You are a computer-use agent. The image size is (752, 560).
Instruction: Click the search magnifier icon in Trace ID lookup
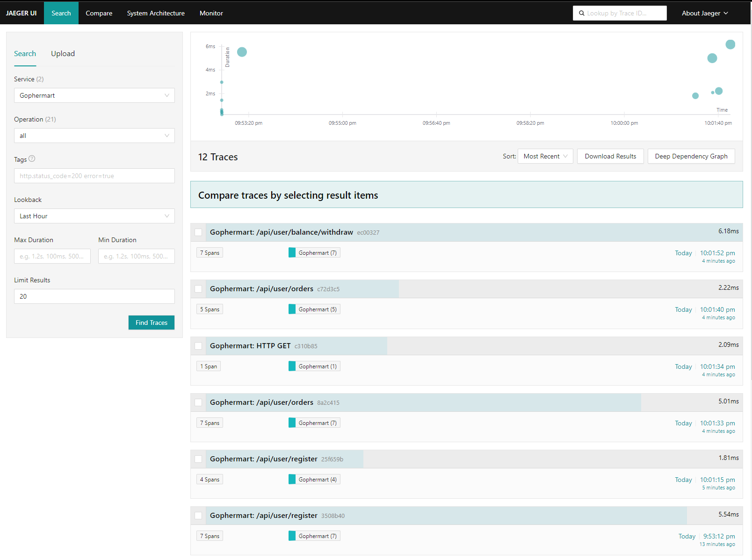582,13
